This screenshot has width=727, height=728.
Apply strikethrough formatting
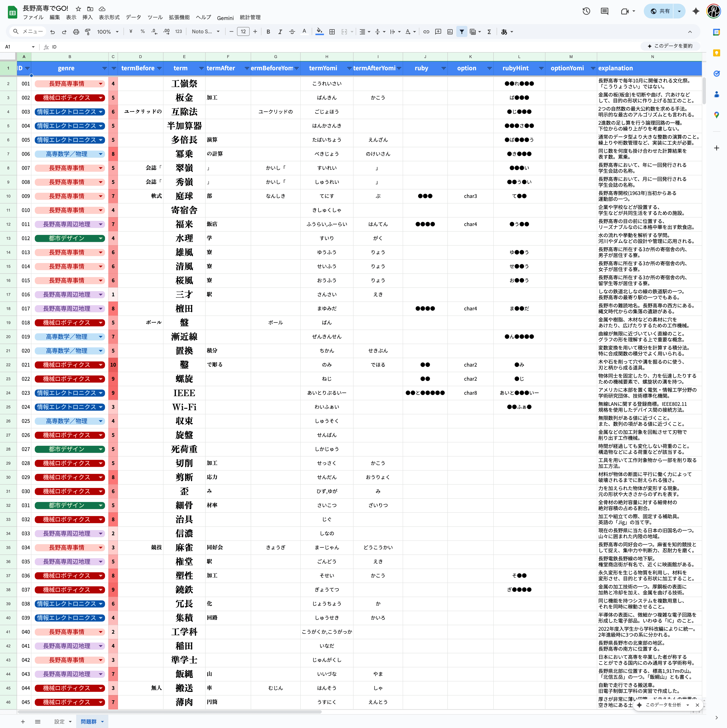click(292, 32)
